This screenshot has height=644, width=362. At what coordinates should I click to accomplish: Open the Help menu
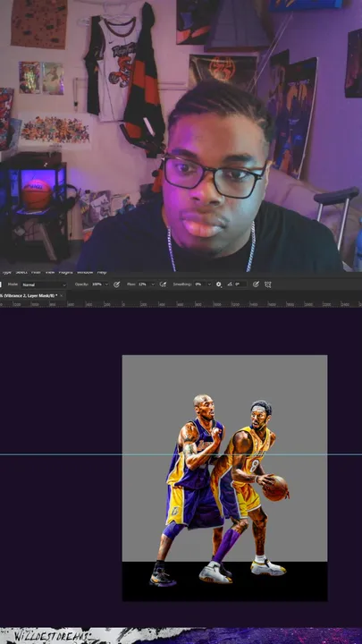tap(102, 272)
